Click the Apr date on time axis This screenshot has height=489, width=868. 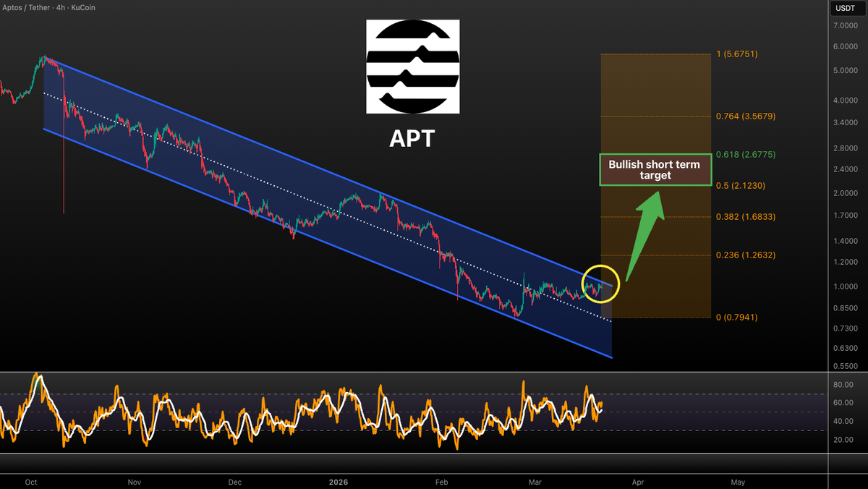click(637, 482)
